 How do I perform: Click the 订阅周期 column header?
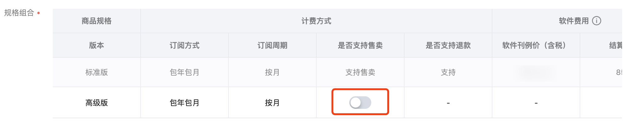point(272,45)
